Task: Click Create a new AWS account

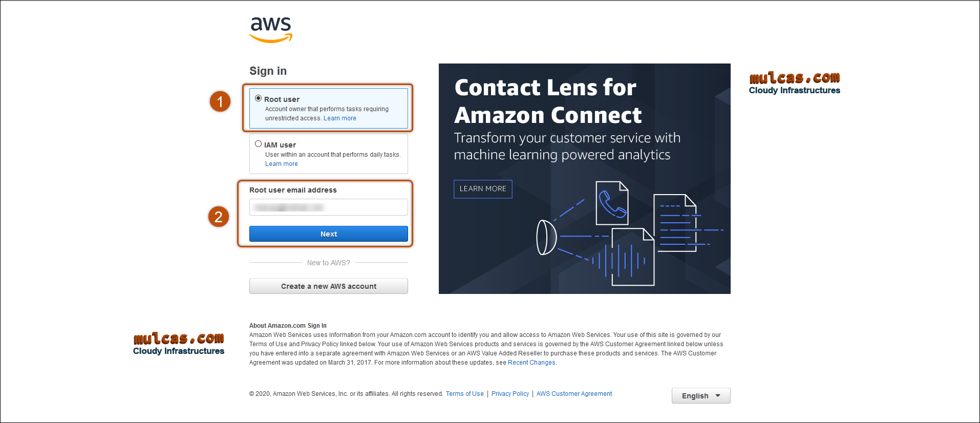Action: coord(329,286)
